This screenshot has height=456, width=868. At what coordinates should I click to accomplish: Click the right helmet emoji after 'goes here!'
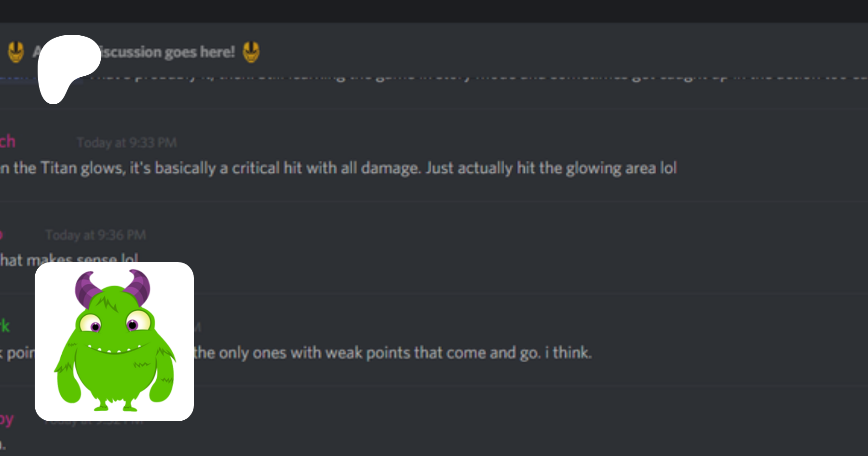tap(251, 52)
